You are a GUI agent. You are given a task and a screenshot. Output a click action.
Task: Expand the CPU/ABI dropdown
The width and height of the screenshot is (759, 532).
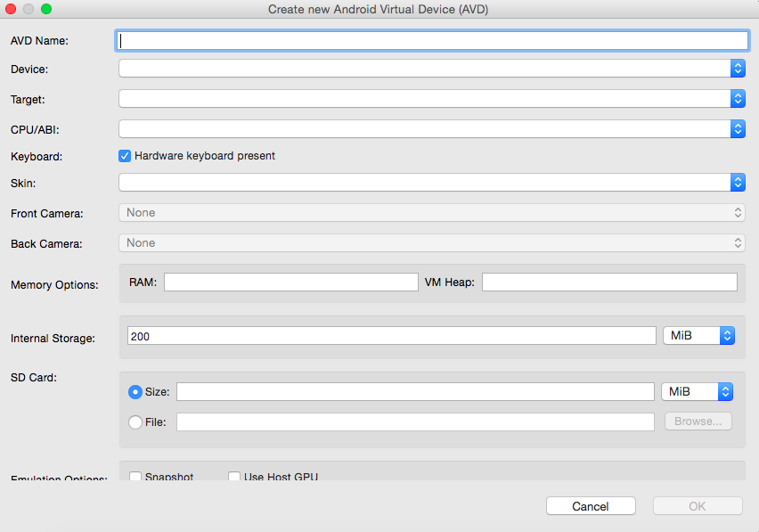(432, 128)
